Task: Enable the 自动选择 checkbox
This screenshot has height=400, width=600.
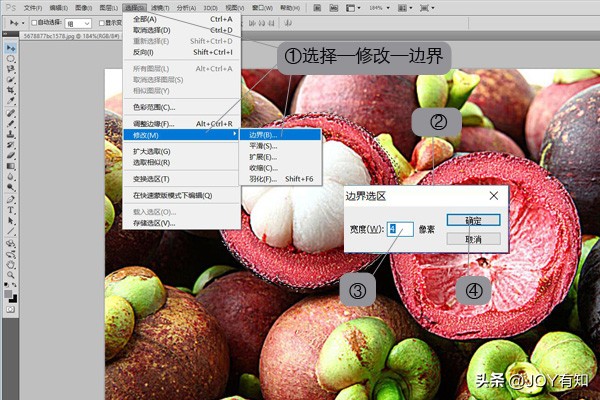Action: click(x=34, y=23)
